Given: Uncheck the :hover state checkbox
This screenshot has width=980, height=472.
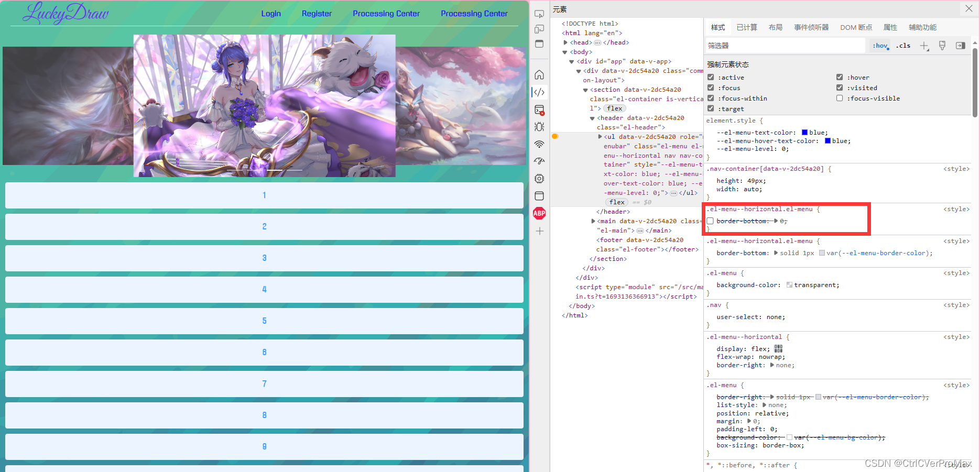Looking at the screenshot, I should (840, 77).
